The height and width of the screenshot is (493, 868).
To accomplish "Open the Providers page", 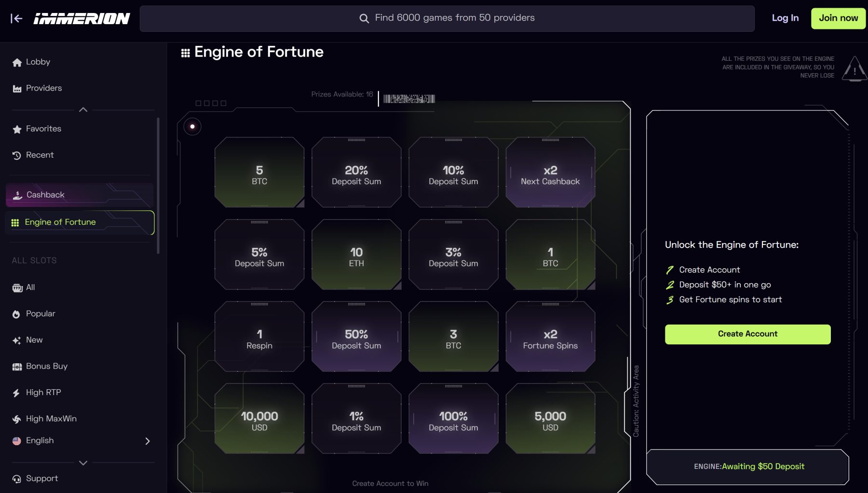I will (x=43, y=88).
